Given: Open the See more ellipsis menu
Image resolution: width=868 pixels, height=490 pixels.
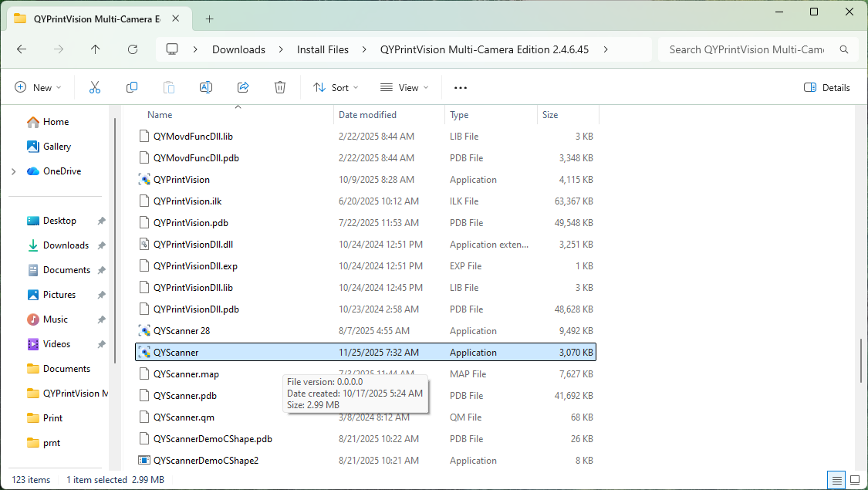Looking at the screenshot, I should pos(461,87).
